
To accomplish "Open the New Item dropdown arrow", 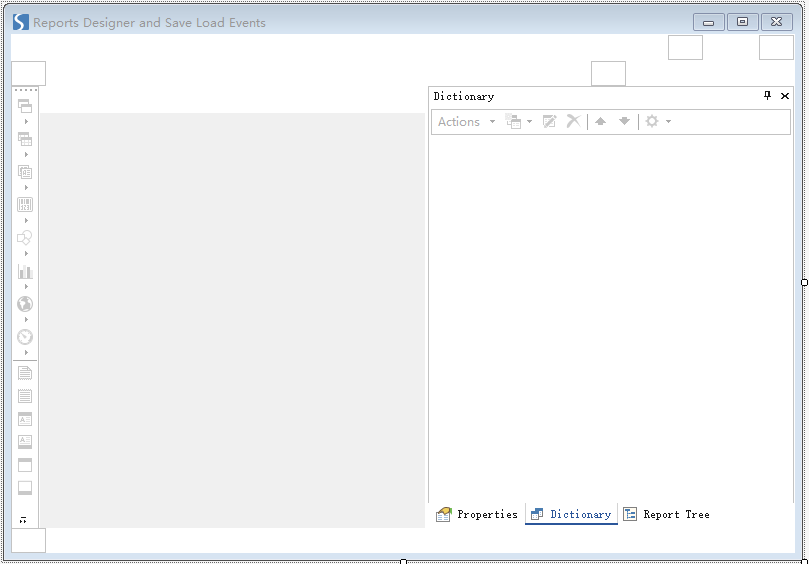I will (x=529, y=122).
